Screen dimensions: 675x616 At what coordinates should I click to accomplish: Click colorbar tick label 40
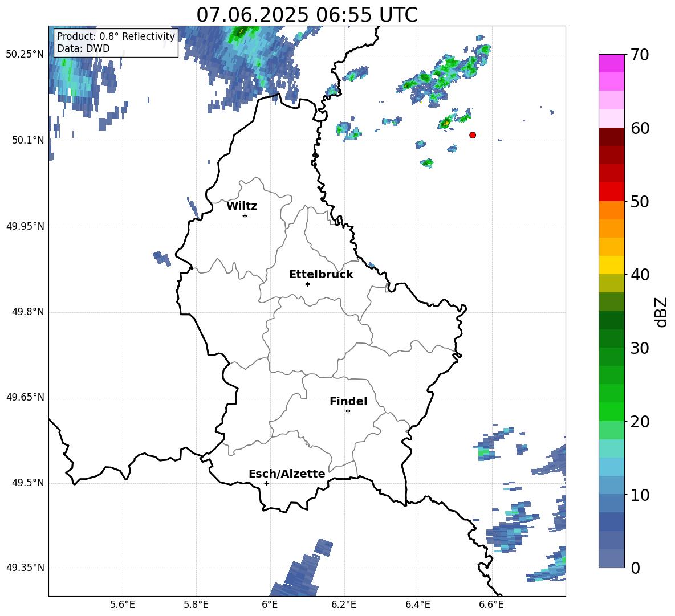coord(640,275)
